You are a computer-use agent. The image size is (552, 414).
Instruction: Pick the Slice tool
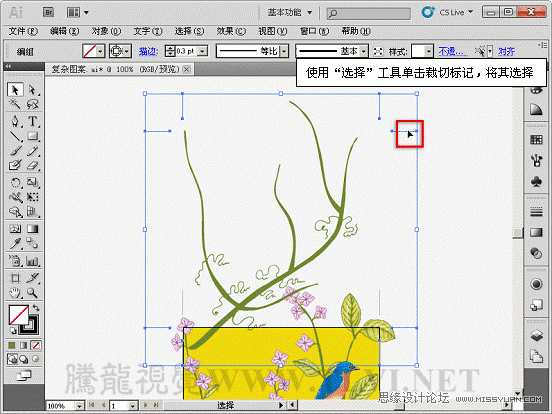(32, 278)
